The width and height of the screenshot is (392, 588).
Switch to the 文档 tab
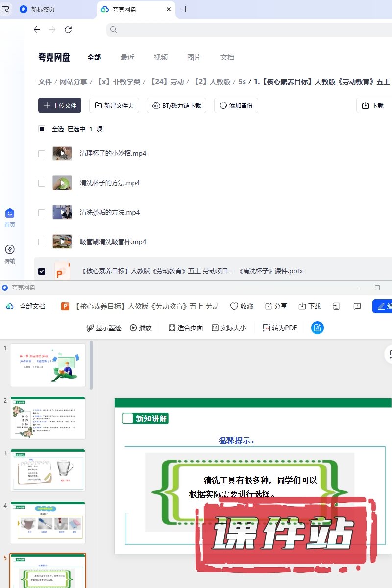click(227, 57)
